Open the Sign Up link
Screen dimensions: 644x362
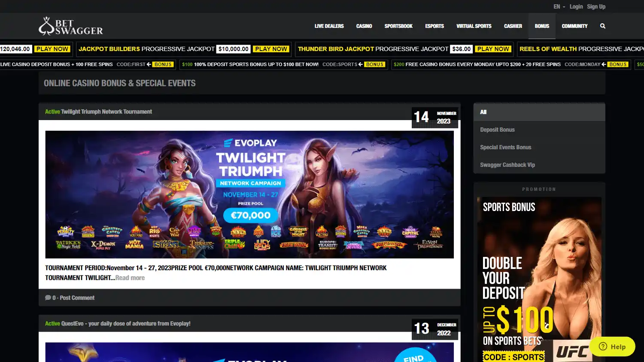[x=596, y=6]
